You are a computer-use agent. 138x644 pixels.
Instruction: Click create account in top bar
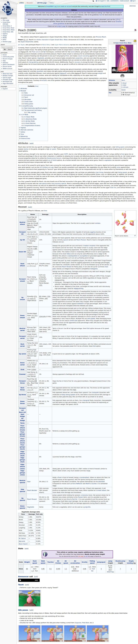point(124,1)
